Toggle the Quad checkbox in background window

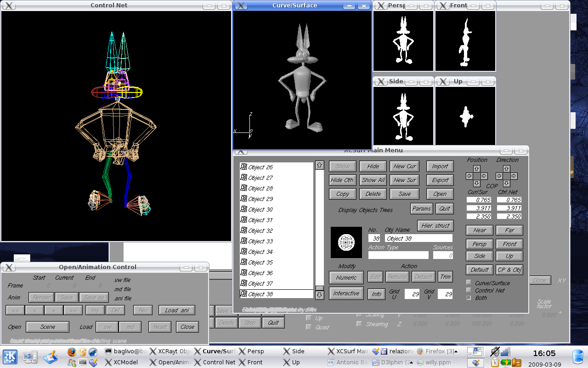pos(309,327)
